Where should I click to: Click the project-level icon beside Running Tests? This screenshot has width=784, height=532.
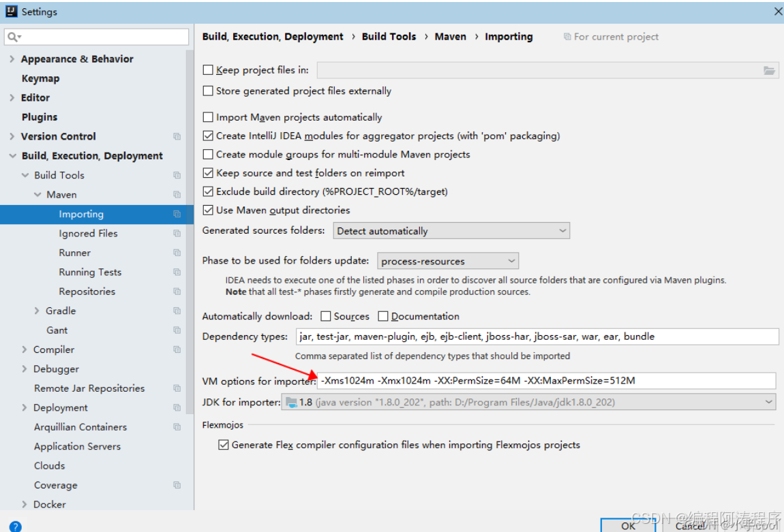177,272
